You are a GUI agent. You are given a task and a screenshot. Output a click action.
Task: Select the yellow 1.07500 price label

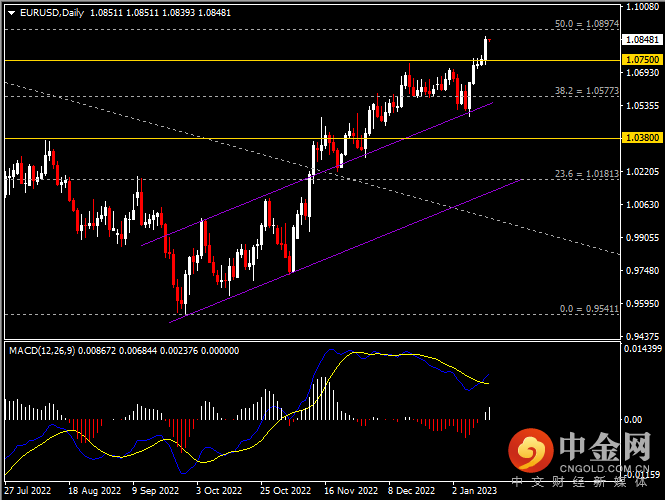pyautogui.click(x=640, y=60)
